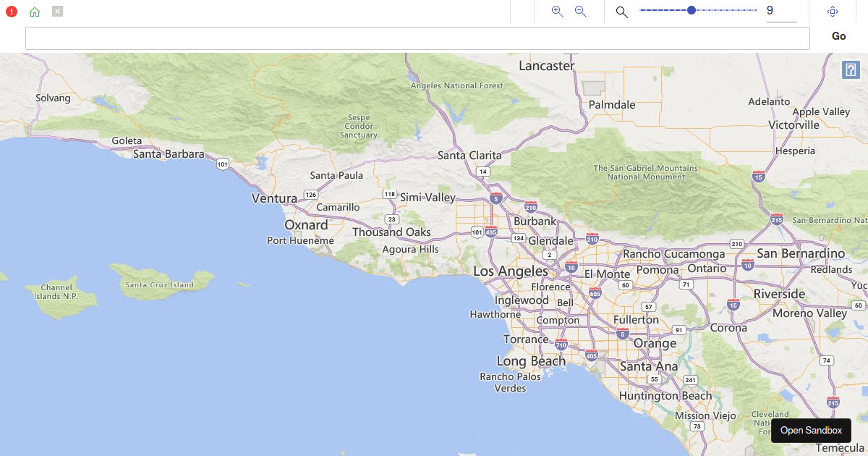The width and height of the screenshot is (868, 456).
Task: Open the map help question mark icon
Action: [x=851, y=70]
